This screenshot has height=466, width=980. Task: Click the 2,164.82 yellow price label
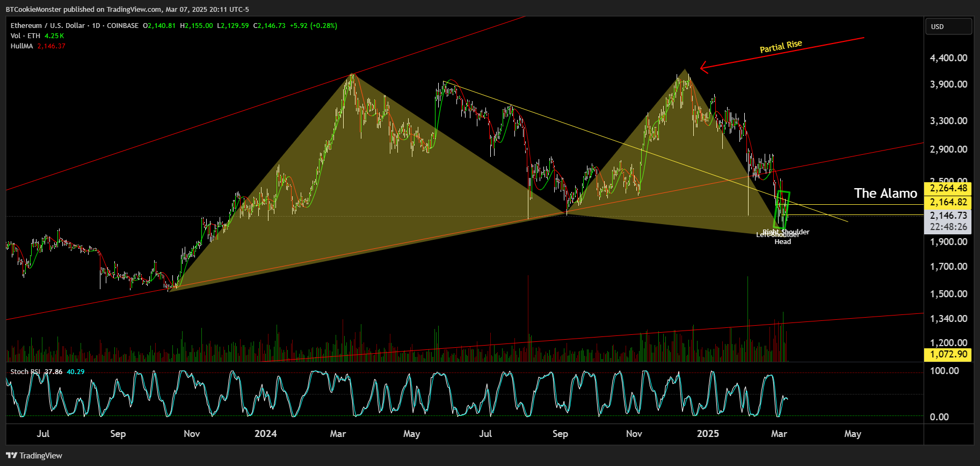click(x=948, y=202)
